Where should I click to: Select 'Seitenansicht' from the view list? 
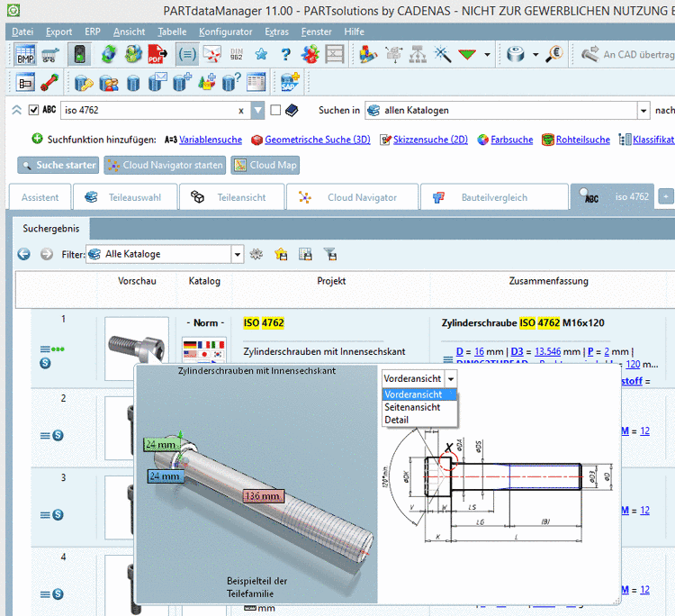[411, 407]
